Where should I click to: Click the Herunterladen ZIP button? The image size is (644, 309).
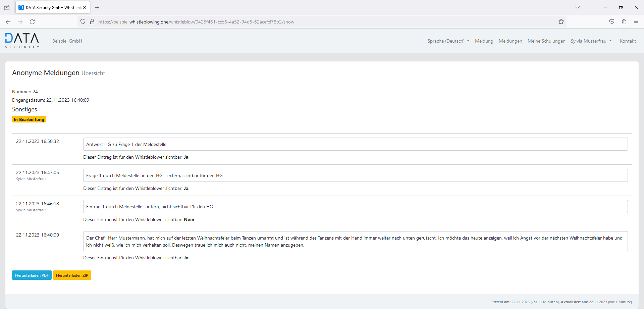[72, 275]
